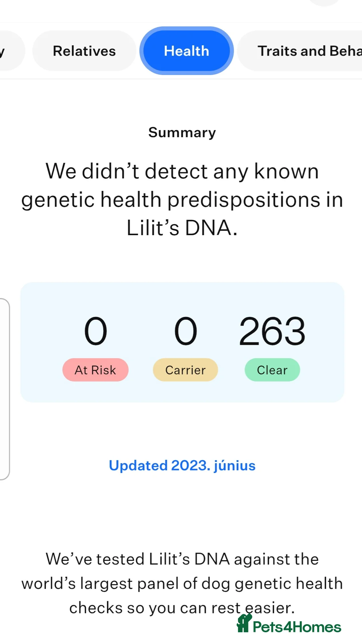This screenshot has width=362, height=644.
Task: Tap the 'world's largest panel' paragraph
Action: tap(182, 584)
